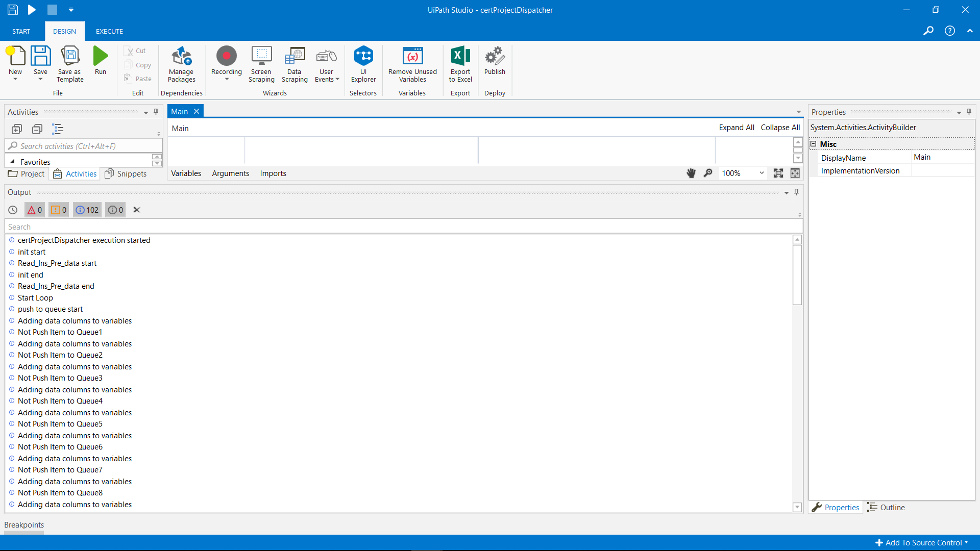The height and width of the screenshot is (551, 980).
Task: Open the zoom percentage dropdown
Action: (x=762, y=173)
